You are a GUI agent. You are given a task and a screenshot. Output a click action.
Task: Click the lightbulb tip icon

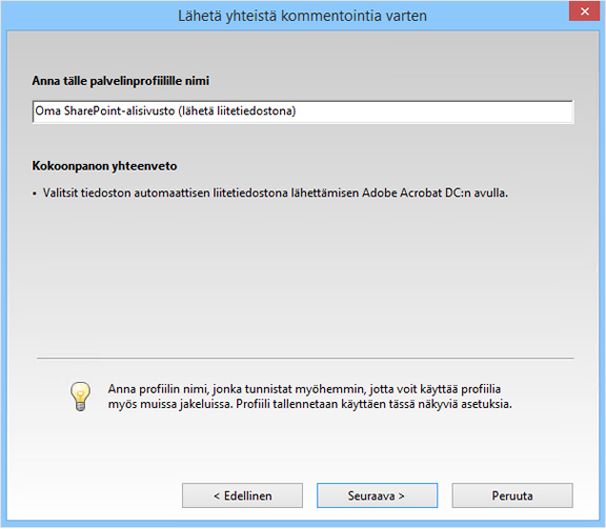click(79, 397)
